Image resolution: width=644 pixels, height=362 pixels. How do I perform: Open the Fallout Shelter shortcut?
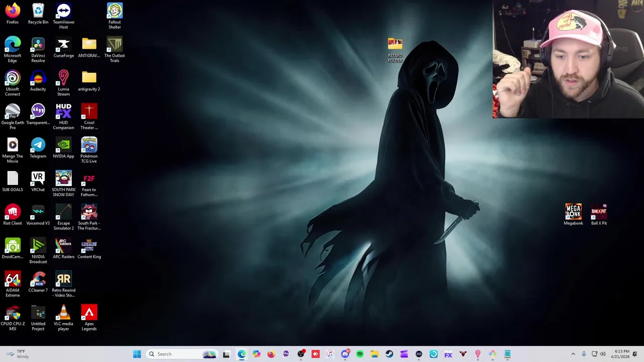tap(115, 16)
